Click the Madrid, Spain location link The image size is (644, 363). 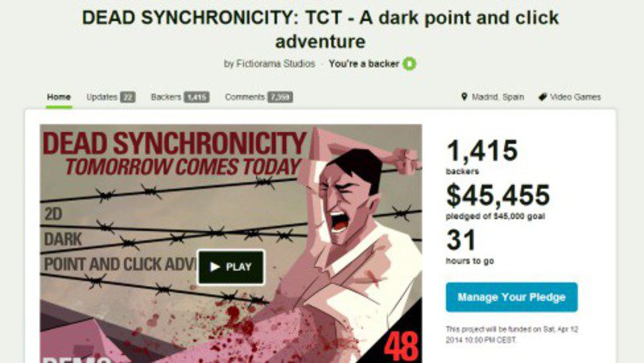497,97
